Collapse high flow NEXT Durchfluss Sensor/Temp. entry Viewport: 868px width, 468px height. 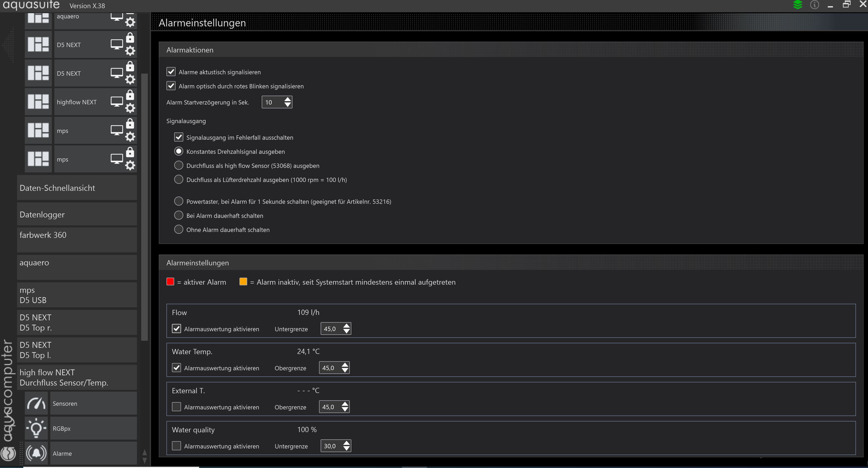click(x=77, y=377)
